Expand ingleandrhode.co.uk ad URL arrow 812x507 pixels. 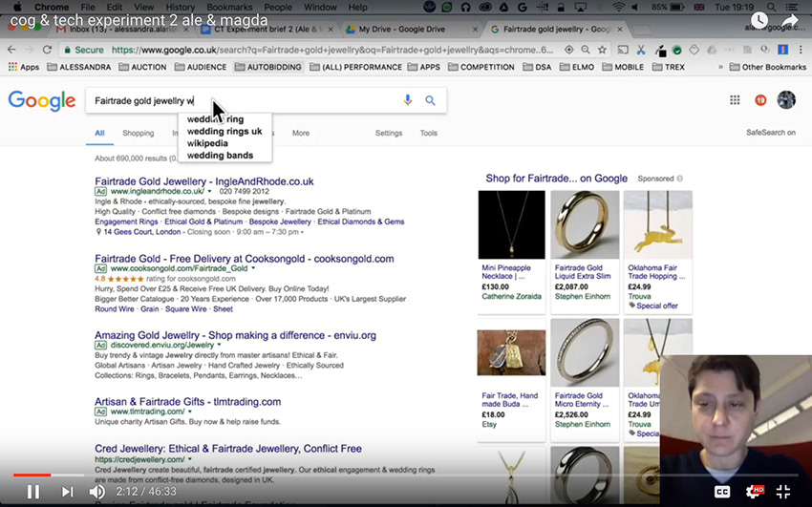(210, 191)
